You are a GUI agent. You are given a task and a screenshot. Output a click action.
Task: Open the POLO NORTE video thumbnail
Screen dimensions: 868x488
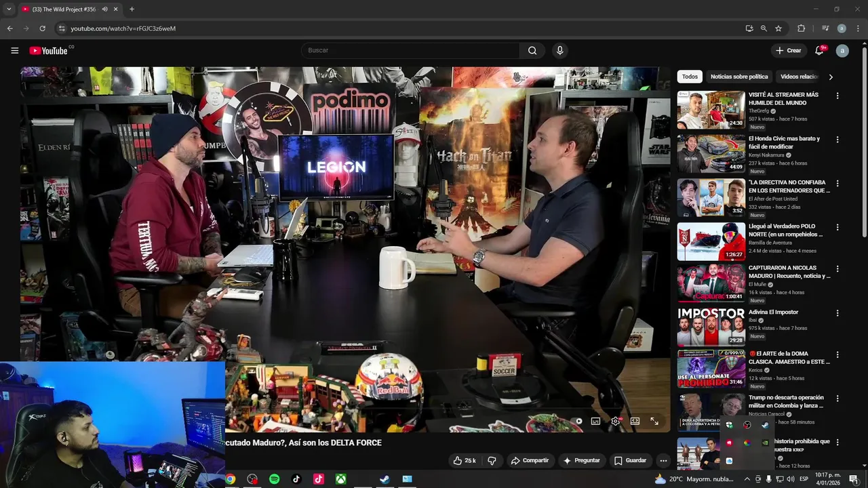(711, 241)
